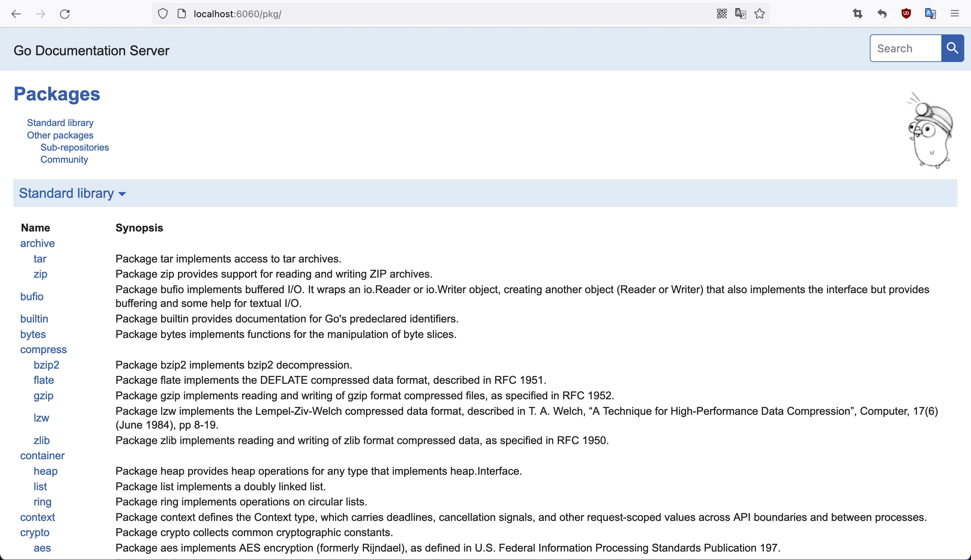Translate the page using the translate extension

[931, 14]
